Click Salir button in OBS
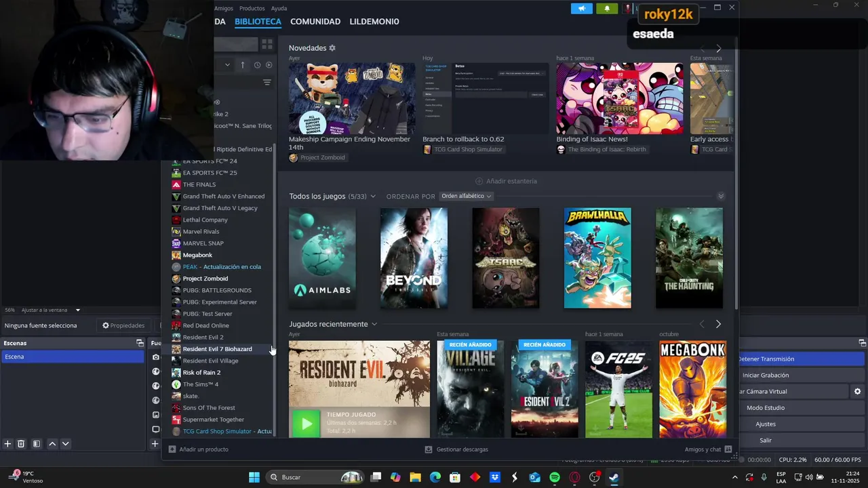Image resolution: width=868 pixels, height=488 pixels. pyautogui.click(x=802, y=440)
